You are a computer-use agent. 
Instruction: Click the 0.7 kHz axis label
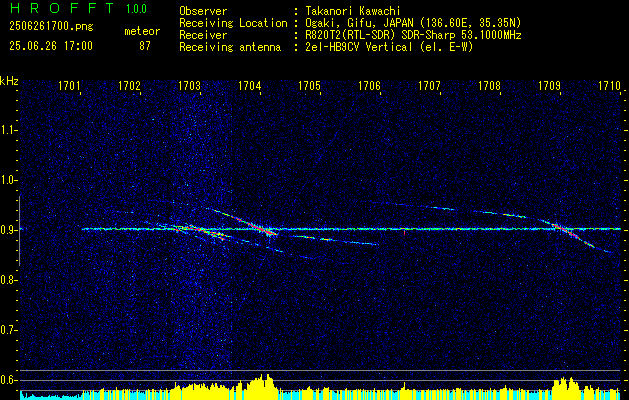(9, 330)
